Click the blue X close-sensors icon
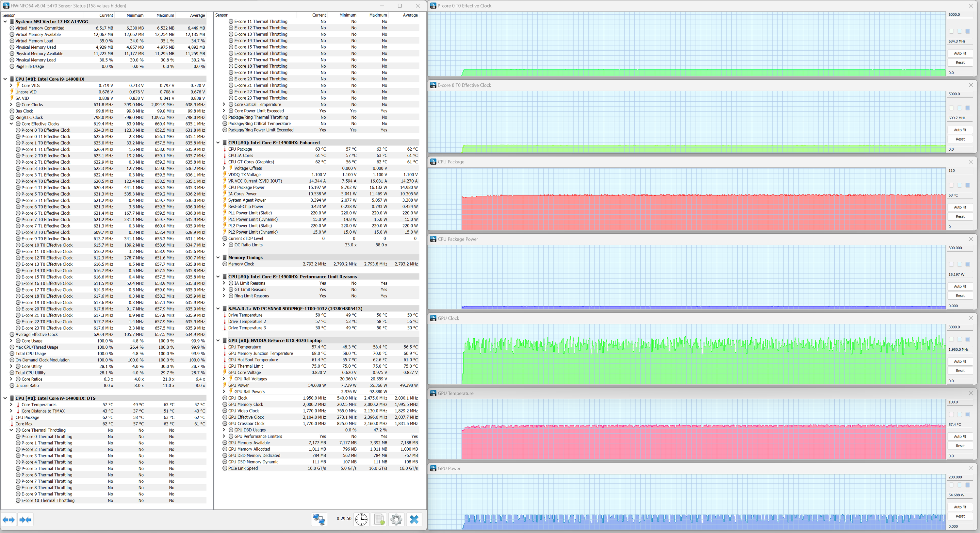Image resolution: width=980 pixels, height=533 pixels. (x=414, y=519)
